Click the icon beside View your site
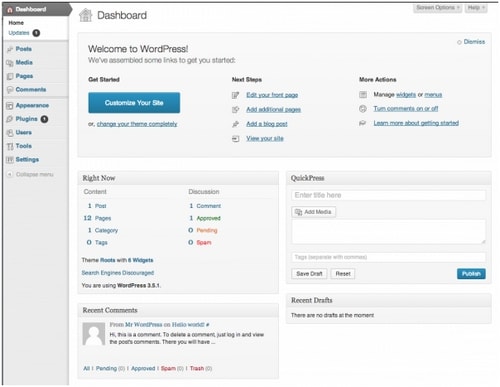This screenshot has height=387, width=500. (236, 139)
